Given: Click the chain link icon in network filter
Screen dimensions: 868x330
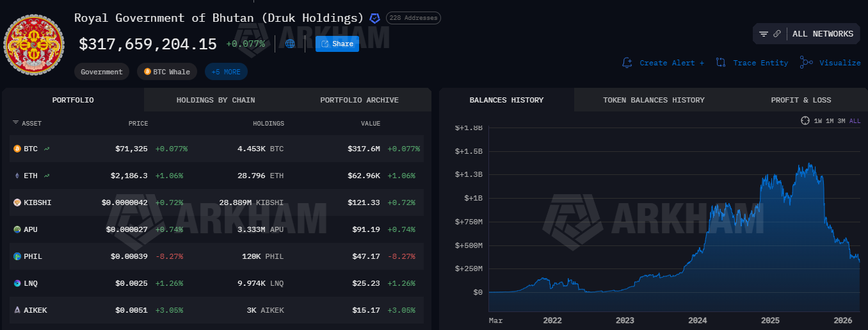Looking at the screenshot, I should click(x=777, y=34).
